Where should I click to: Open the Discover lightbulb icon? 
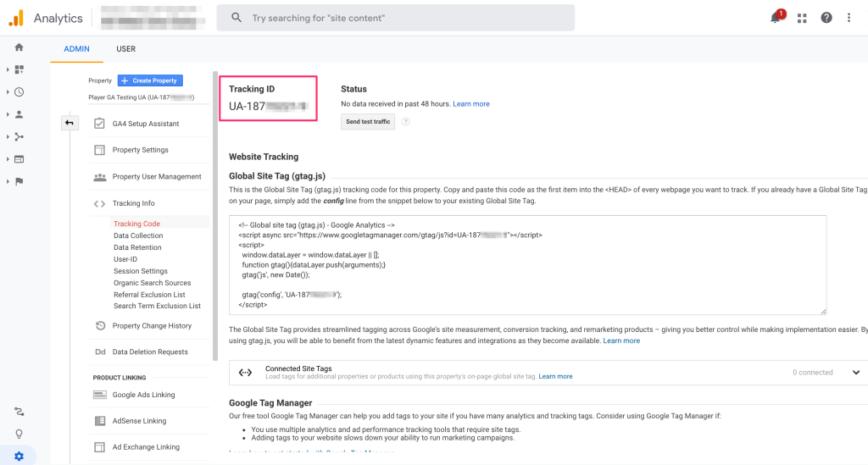pyautogui.click(x=19, y=434)
